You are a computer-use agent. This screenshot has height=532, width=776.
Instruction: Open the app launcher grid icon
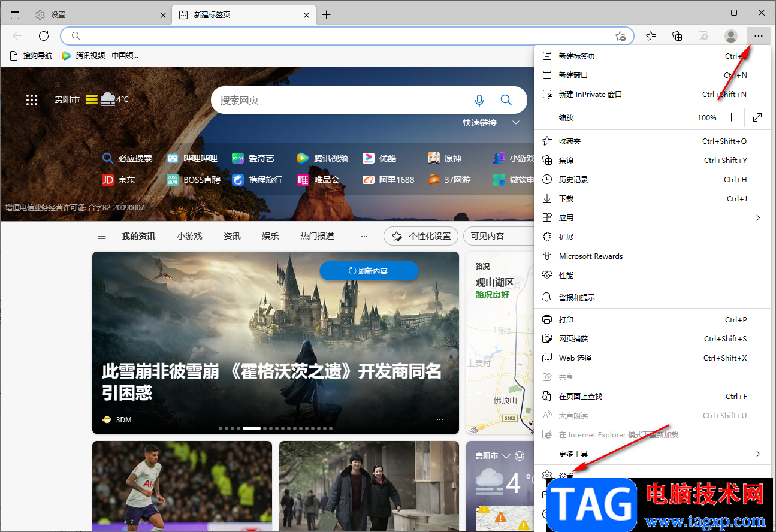pos(32,100)
